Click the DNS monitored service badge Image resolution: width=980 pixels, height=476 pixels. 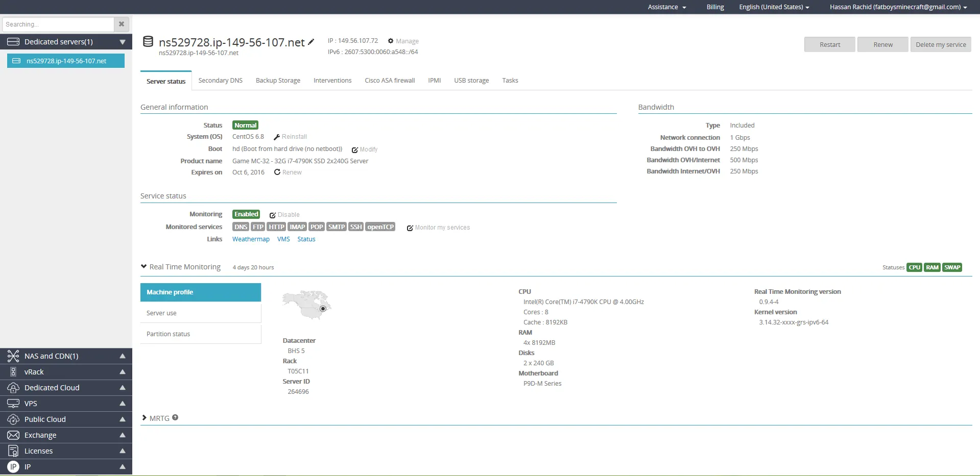tap(241, 227)
